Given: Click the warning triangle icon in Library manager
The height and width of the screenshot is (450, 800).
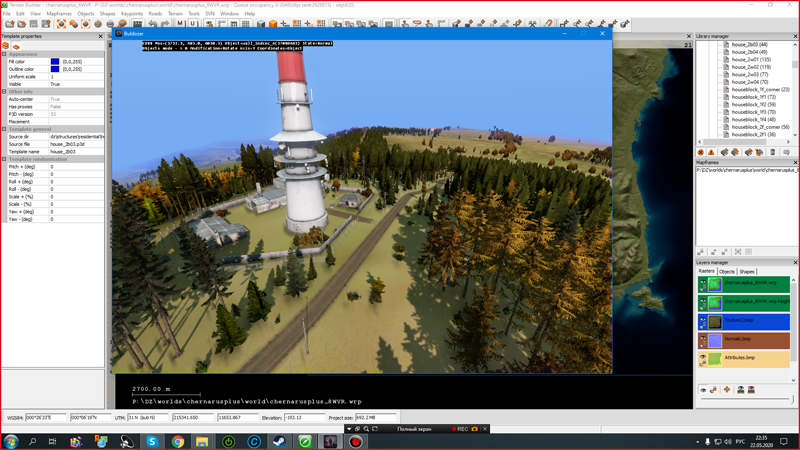Looking at the screenshot, I should click(x=711, y=152).
